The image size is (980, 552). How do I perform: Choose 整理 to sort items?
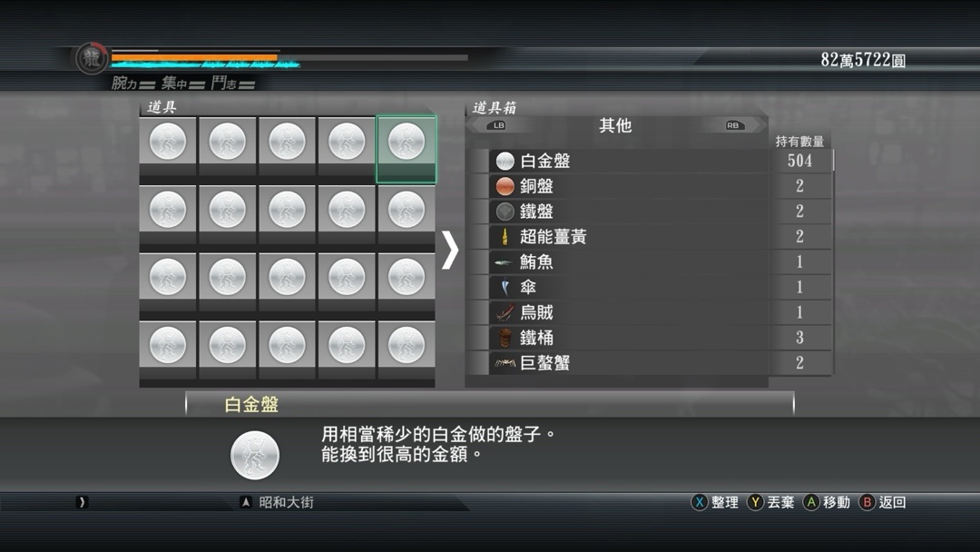[x=725, y=502]
